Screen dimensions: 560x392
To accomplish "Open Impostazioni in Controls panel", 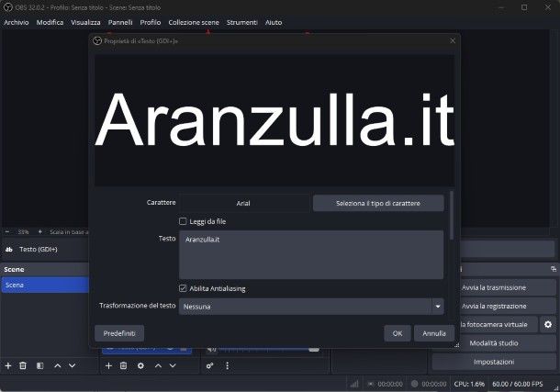I will (494, 362).
